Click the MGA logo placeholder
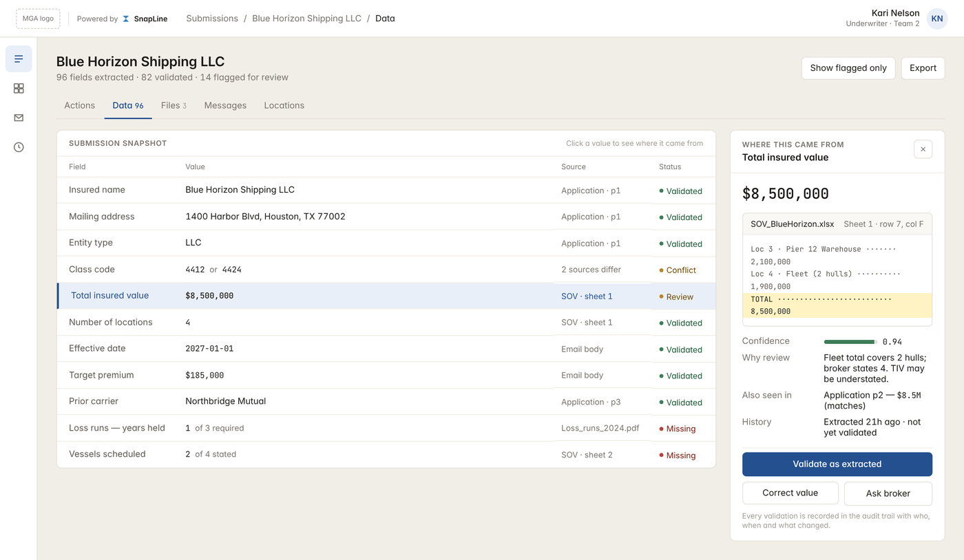Image resolution: width=964 pixels, height=560 pixels. [38, 19]
